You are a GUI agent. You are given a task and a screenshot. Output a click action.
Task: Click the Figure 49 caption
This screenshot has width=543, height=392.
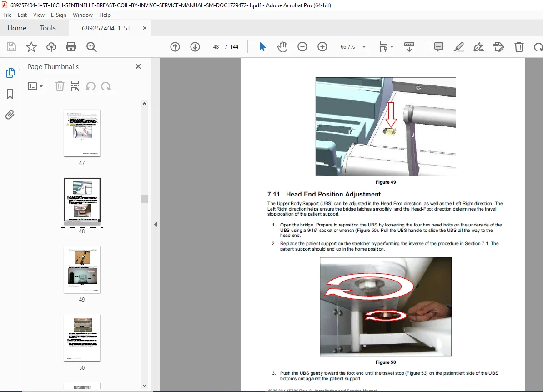pos(386,182)
